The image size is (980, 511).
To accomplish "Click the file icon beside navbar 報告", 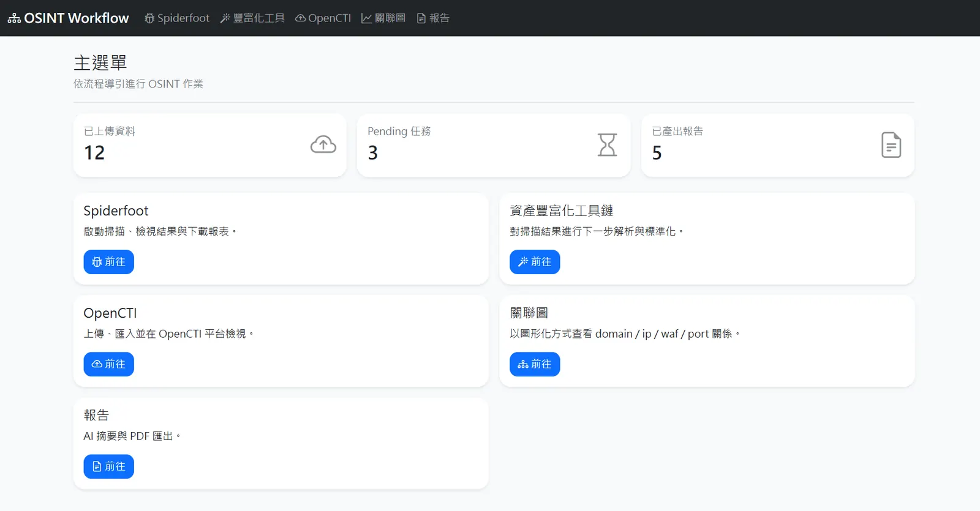I will (421, 18).
